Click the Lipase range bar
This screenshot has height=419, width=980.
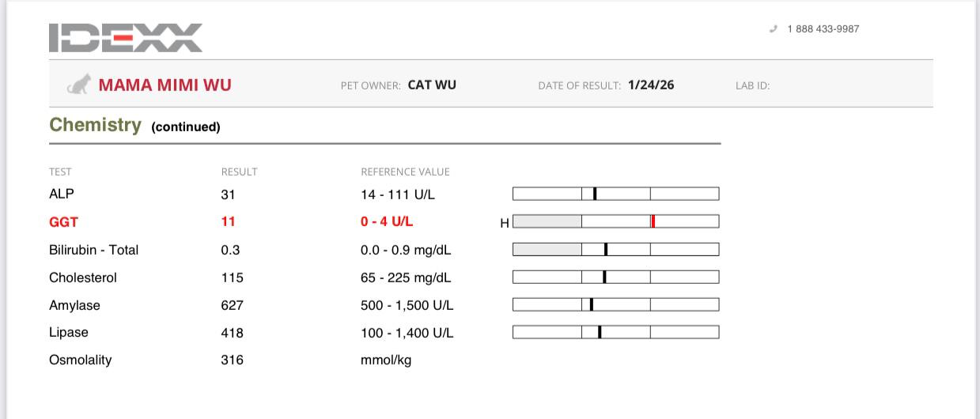pyautogui.click(x=615, y=332)
